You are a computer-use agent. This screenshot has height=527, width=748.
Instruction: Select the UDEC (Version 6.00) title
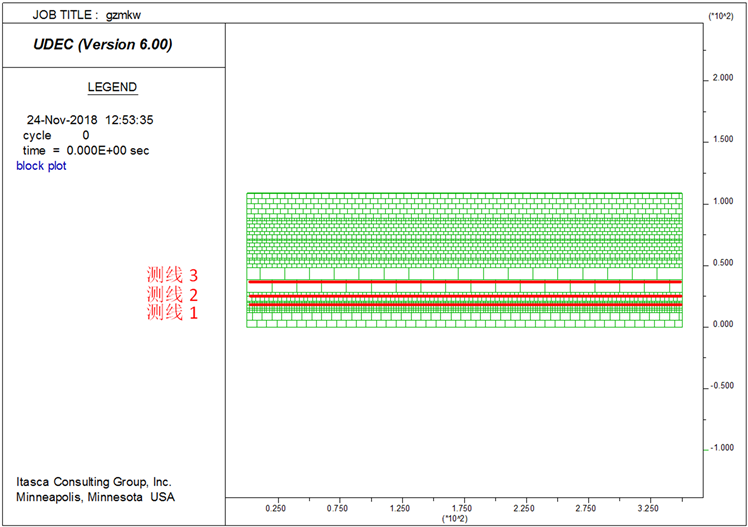tap(103, 44)
